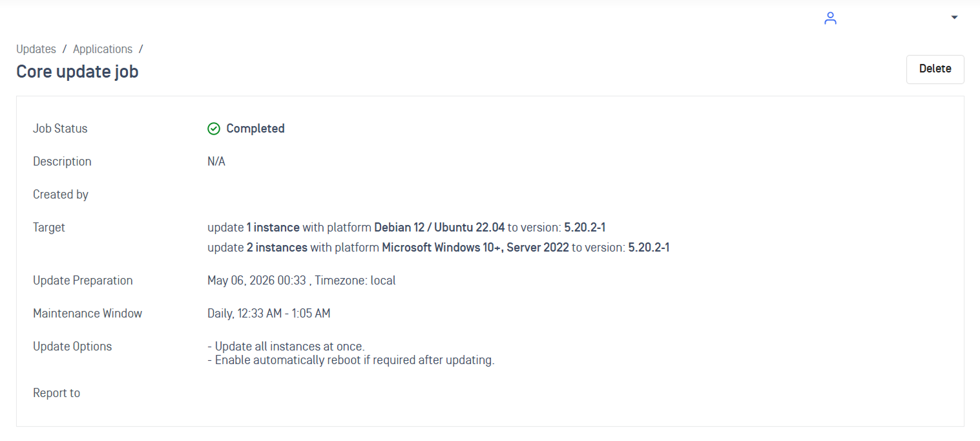Click the user profile icon
Image resolution: width=980 pixels, height=441 pixels.
click(830, 18)
